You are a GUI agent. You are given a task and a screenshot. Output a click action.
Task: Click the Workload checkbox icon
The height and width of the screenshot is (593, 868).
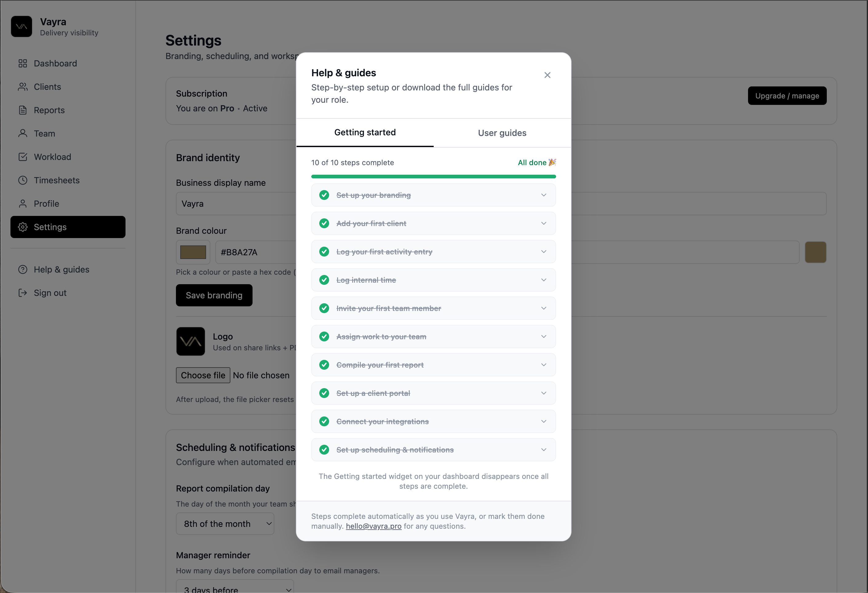pos(23,157)
